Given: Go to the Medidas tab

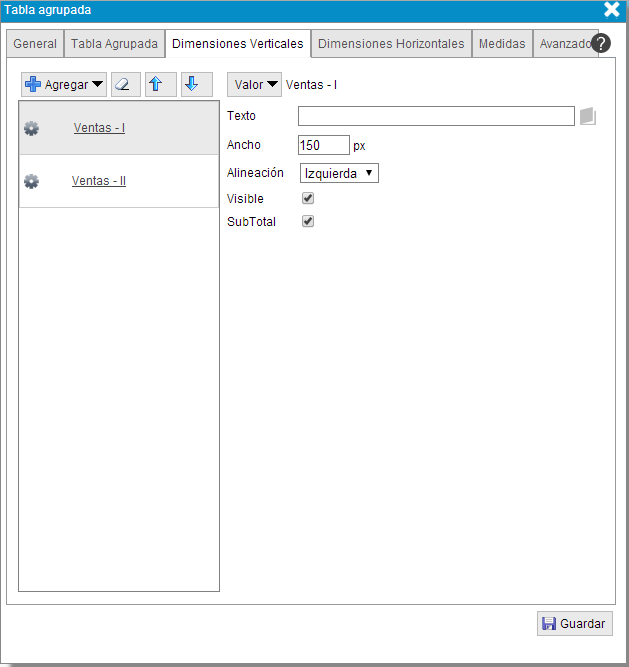Looking at the screenshot, I should pos(502,44).
